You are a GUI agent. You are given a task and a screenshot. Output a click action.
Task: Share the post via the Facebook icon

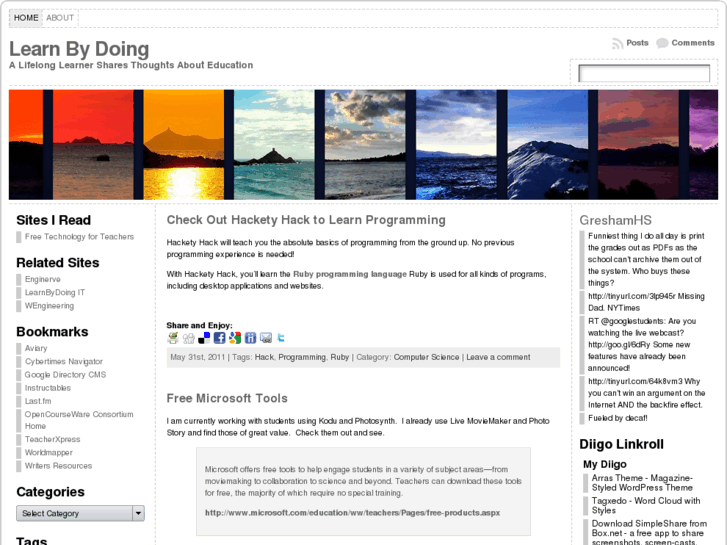click(219, 338)
